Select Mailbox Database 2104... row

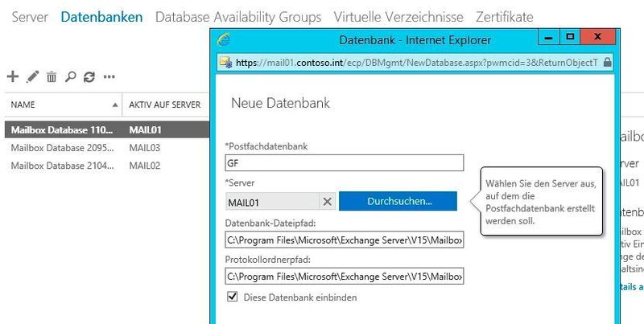tap(107, 166)
